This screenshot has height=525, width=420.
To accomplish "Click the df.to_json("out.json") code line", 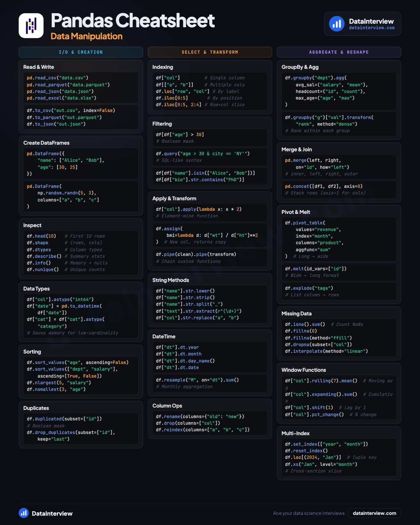I will point(56,124).
